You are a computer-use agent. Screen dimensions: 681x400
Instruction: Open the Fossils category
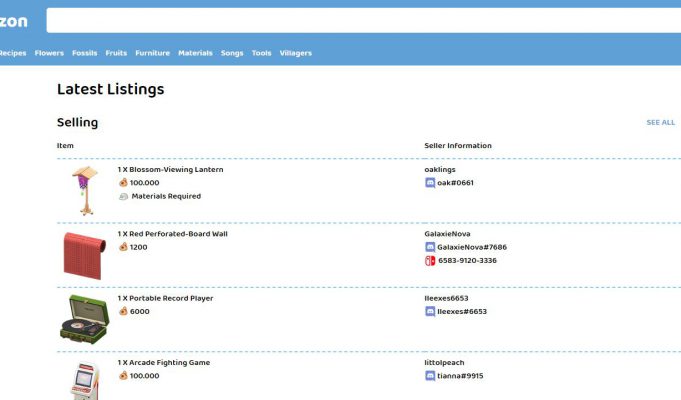(x=84, y=53)
